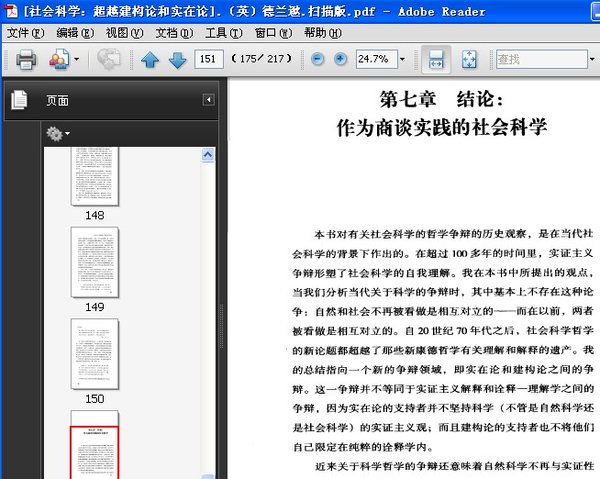Click the zoom out minus button
600x479 pixels.
(x=317, y=60)
